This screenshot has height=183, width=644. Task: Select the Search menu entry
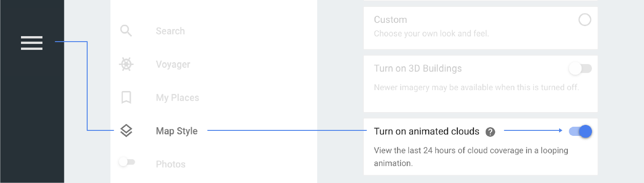(170, 31)
